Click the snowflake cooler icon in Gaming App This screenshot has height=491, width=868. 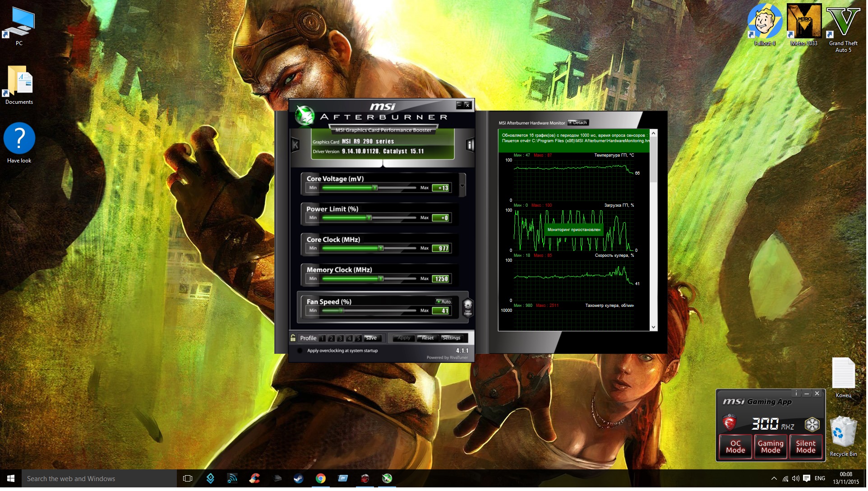(x=813, y=425)
